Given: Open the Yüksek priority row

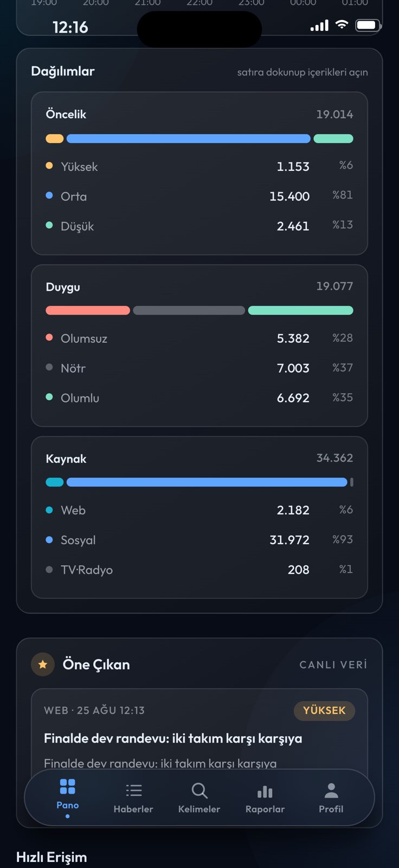Looking at the screenshot, I should (200, 167).
